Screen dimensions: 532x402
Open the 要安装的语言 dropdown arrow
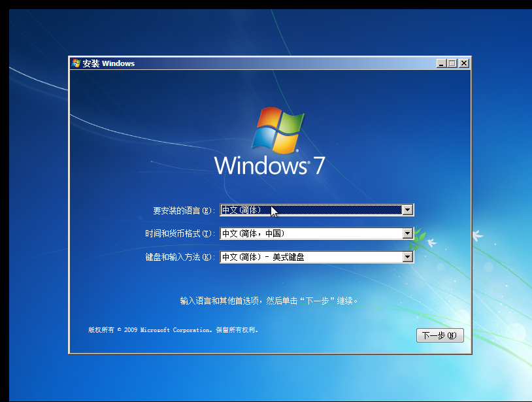(407, 210)
